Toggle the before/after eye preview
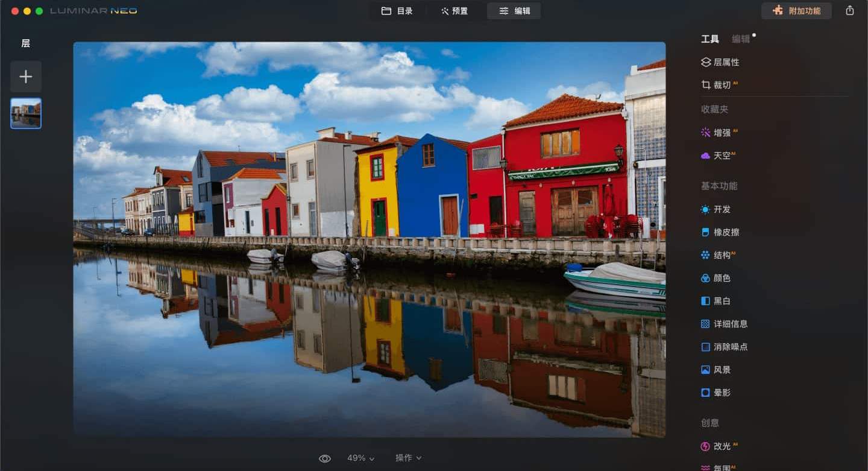868x471 pixels. [x=325, y=458]
